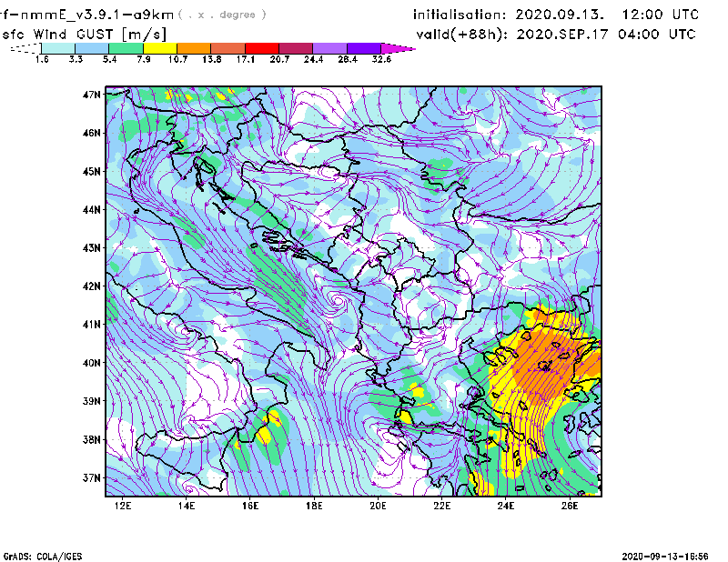Click the 'sfc Wind GUST [m/s]' title

(x=84, y=35)
